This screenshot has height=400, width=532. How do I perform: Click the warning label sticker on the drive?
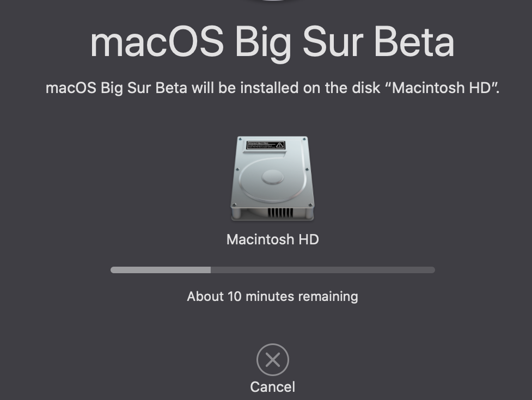[x=266, y=145]
